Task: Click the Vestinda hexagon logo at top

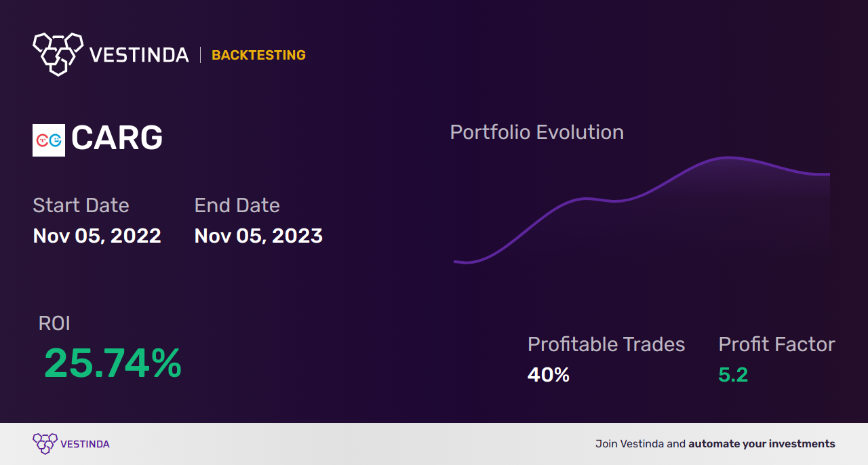Action: tap(58, 54)
